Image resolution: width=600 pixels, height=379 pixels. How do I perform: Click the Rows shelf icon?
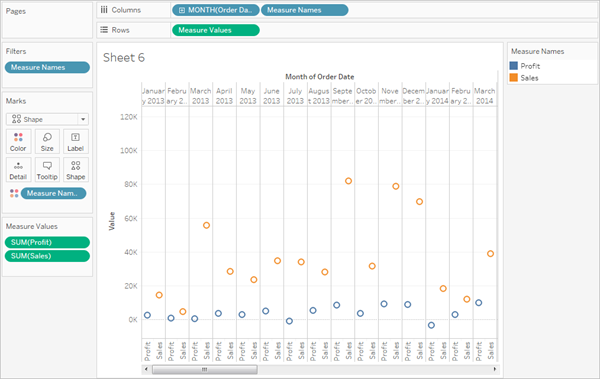point(104,30)
